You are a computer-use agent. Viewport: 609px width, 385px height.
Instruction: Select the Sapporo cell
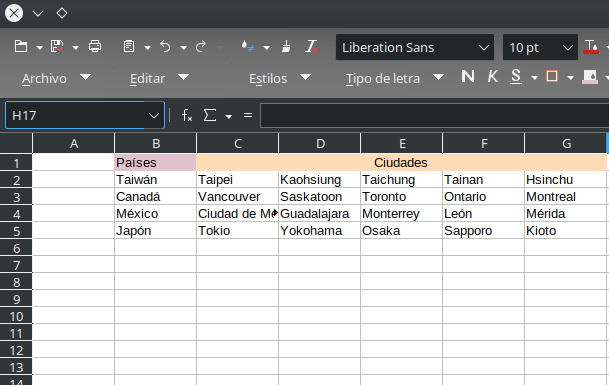484,231
